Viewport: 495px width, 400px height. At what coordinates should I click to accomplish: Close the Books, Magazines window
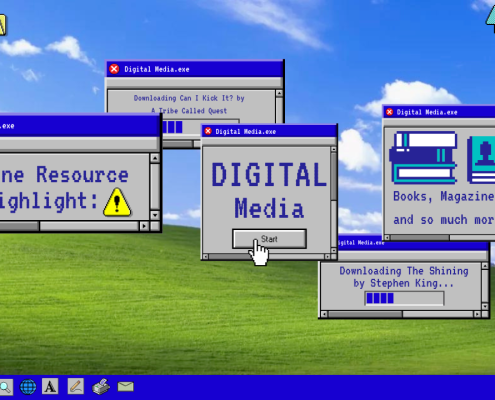[389, 112]
